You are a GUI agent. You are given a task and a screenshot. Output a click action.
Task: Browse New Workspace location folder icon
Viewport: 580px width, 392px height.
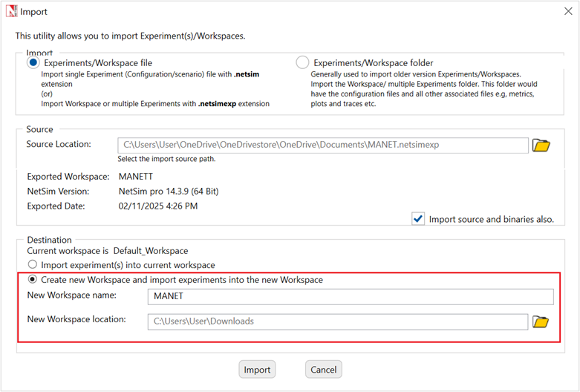click(x=541, y=321)
